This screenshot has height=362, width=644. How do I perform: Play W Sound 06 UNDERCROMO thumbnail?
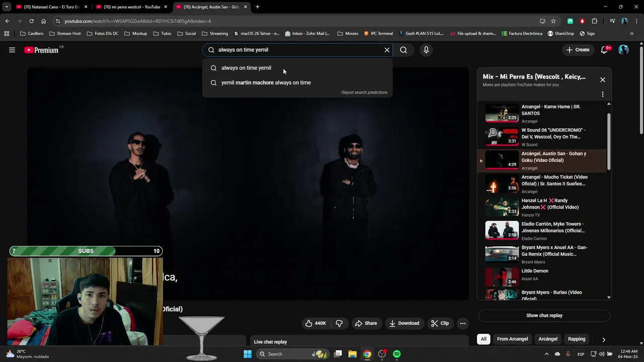(x=502, y=137)
